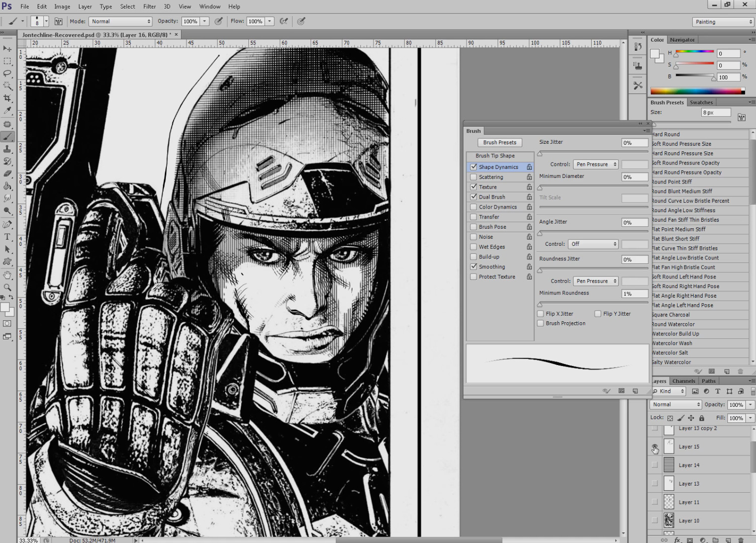Choose the Eraser tool
The image size is (756, 543).
[x=8, y=173]
